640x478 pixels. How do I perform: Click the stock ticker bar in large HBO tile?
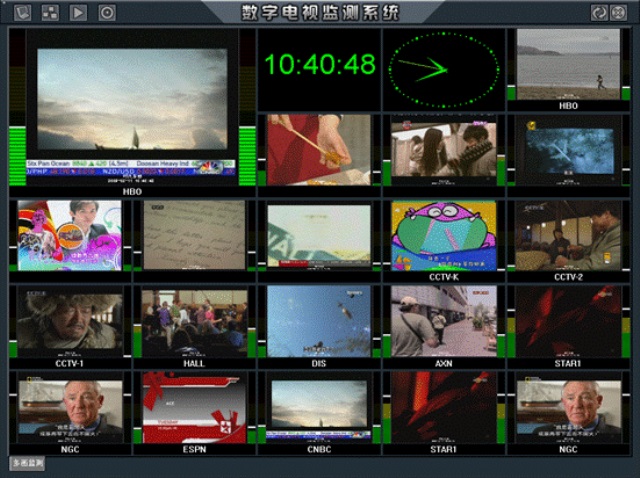[x=131, y=168]
